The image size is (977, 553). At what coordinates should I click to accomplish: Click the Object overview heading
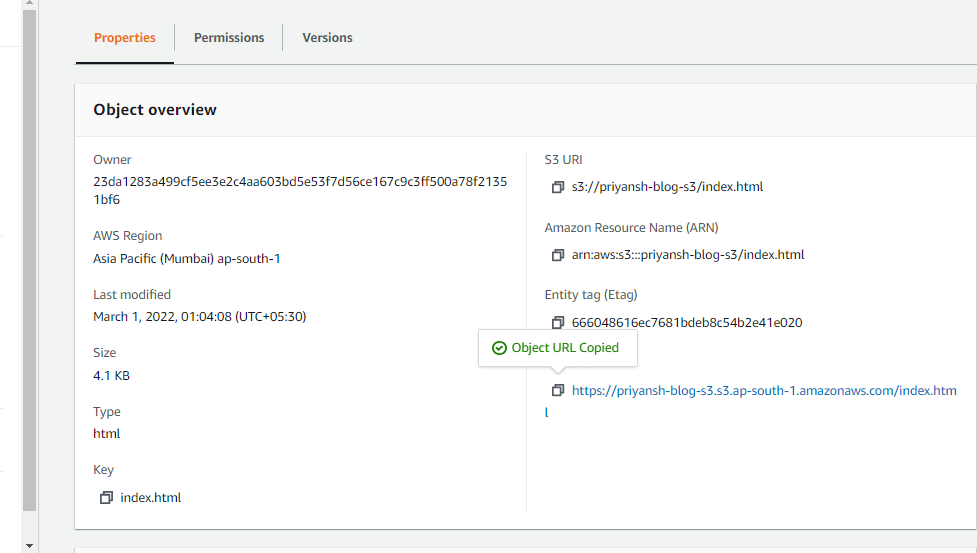[155, 110]
